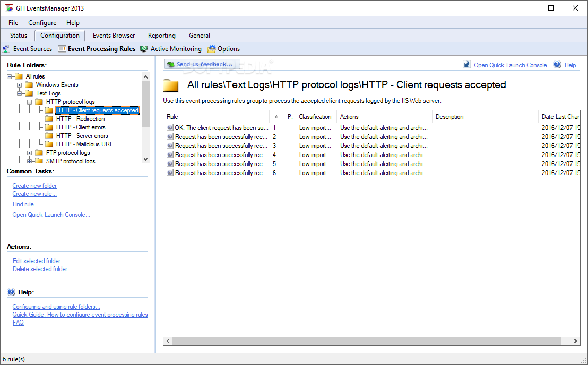Open the Help menu
Image resolution: width=588 pixels, height=365 pixels.
[x=73, y=23]
